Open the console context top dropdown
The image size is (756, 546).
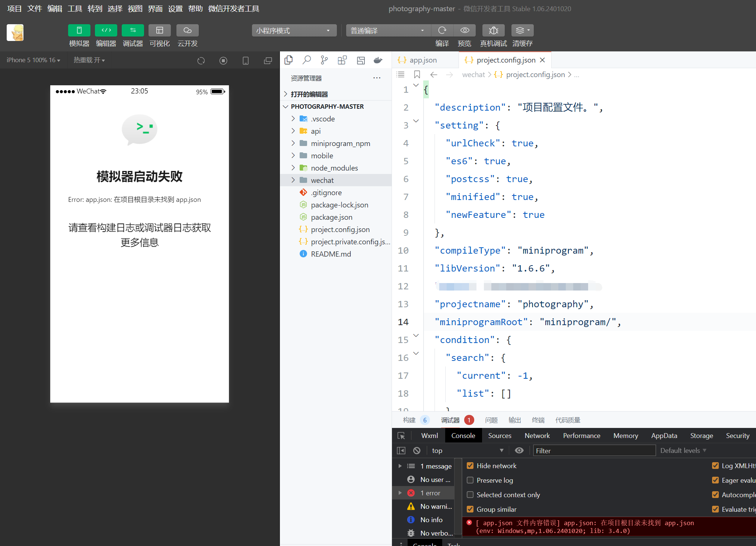[468, 451]
